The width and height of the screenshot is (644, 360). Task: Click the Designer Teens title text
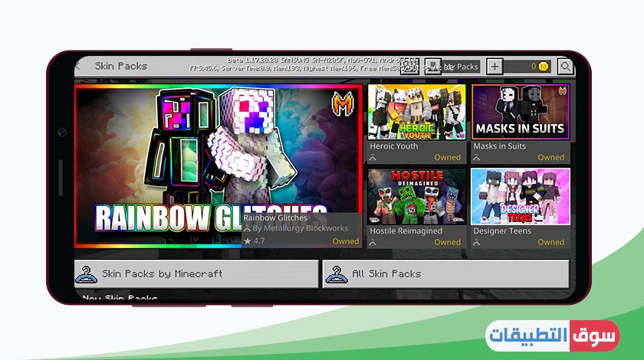click(502, 231)
